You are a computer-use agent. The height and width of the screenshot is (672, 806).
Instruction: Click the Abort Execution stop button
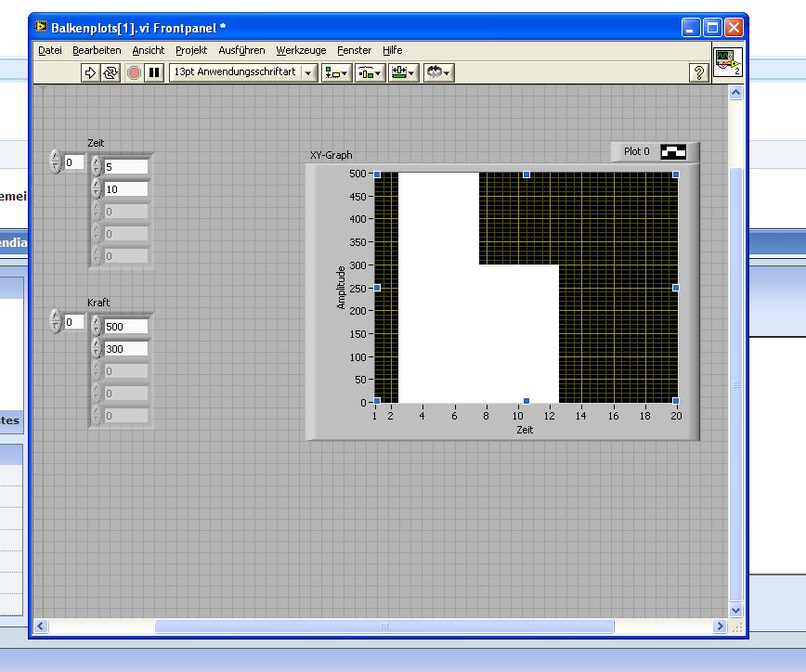click(x=134, y=72)
